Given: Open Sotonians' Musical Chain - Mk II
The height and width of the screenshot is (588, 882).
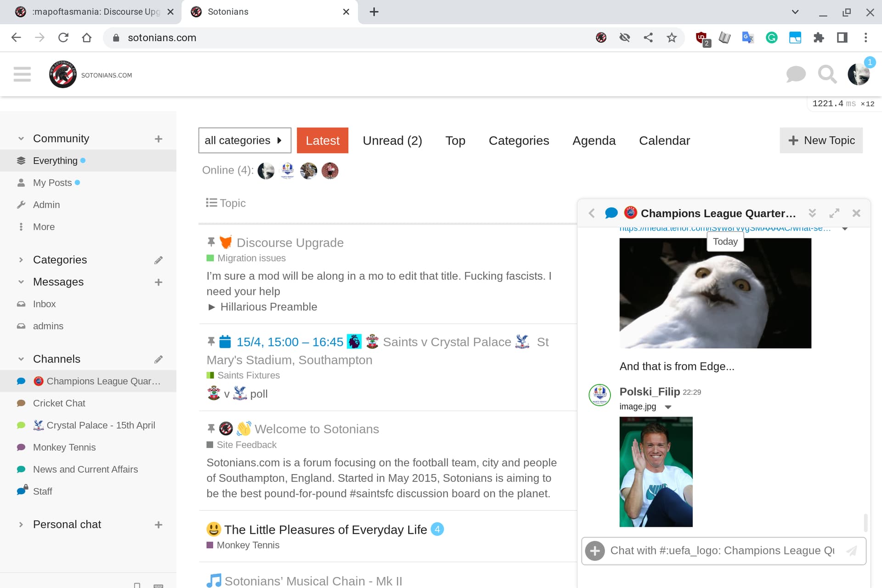Looking at the screenshot, I should [x=313, y=581].
